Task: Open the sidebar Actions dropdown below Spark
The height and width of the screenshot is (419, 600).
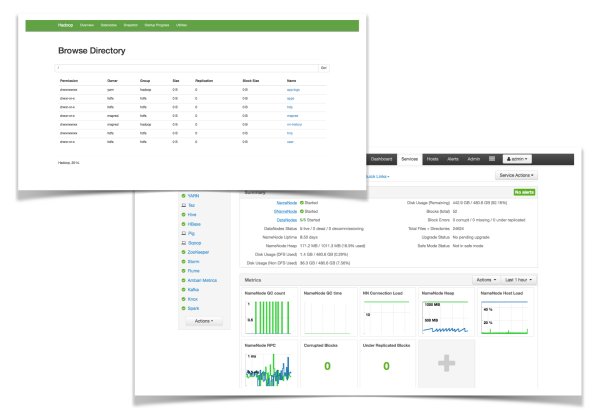Action: pos(204,321)
